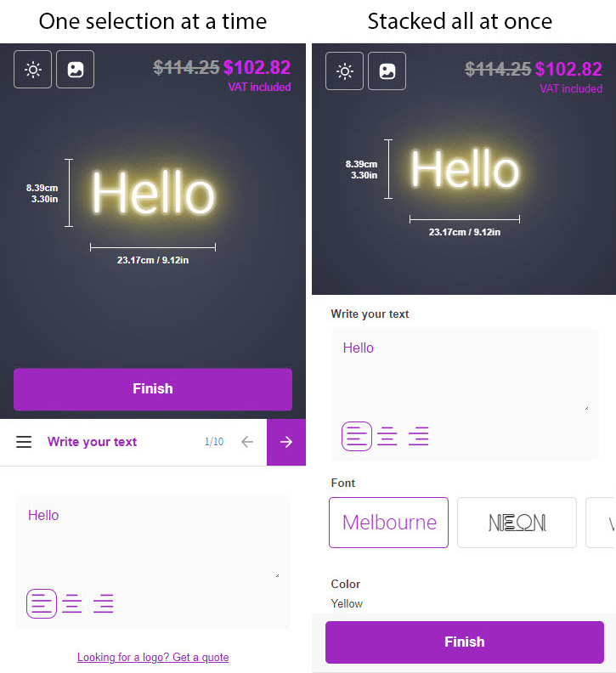Choose center alignment in right panel
This screenshot has width=616, height=673.
point(387,437)
